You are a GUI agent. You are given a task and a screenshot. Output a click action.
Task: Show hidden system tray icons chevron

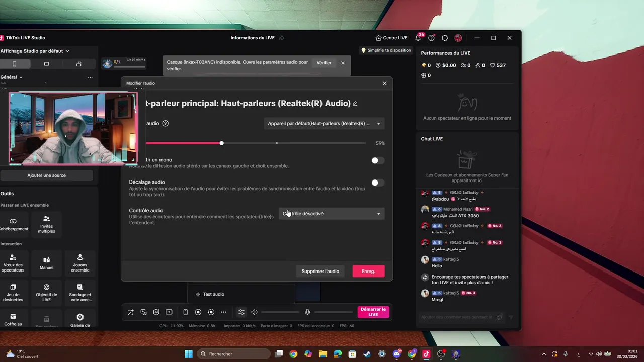point(544,354)
